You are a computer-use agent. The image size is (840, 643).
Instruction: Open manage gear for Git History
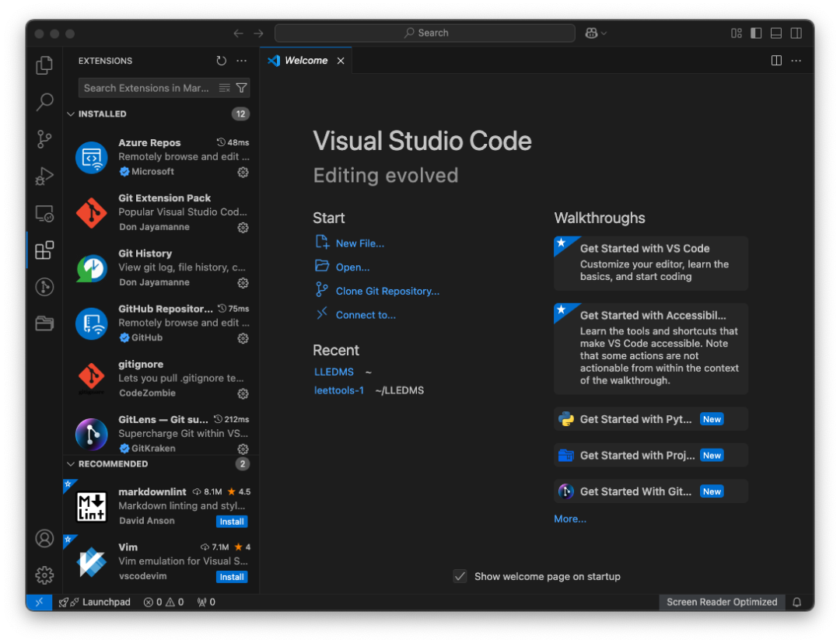click(243, 283)
